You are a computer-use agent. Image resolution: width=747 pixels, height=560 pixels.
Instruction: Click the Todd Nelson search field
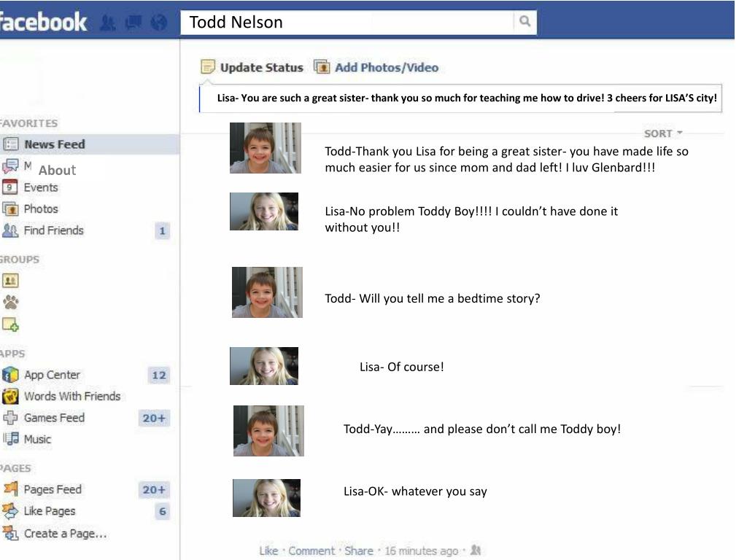click(347, 22)
